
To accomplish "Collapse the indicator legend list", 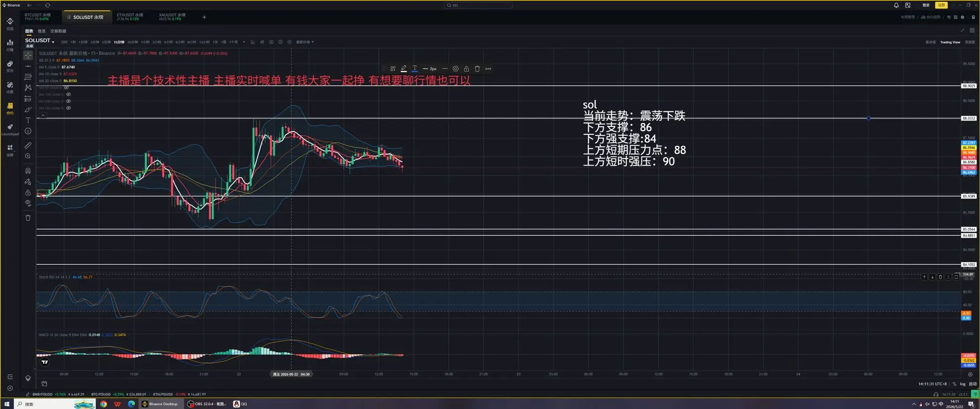I will pyautogui.click(x=43, y=115).
